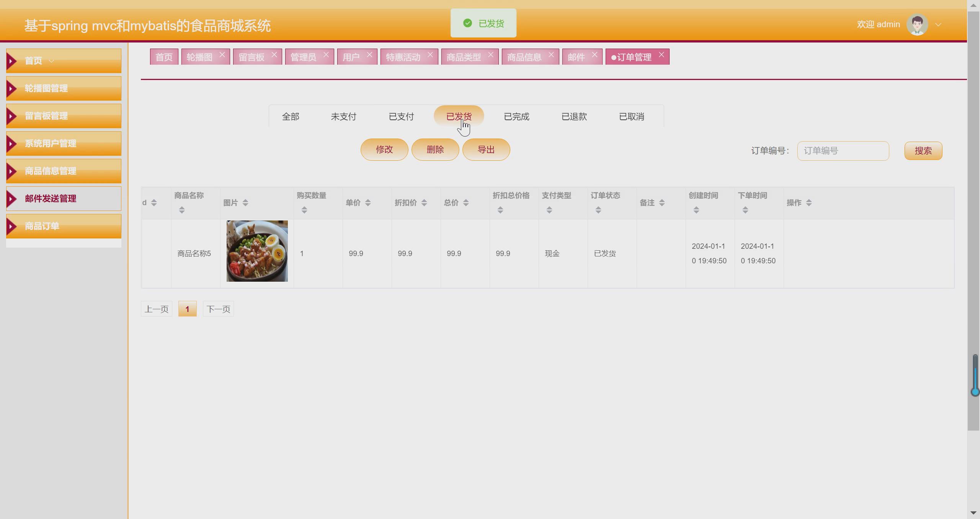Open the admin user dropdown chevron

point(938,25)
